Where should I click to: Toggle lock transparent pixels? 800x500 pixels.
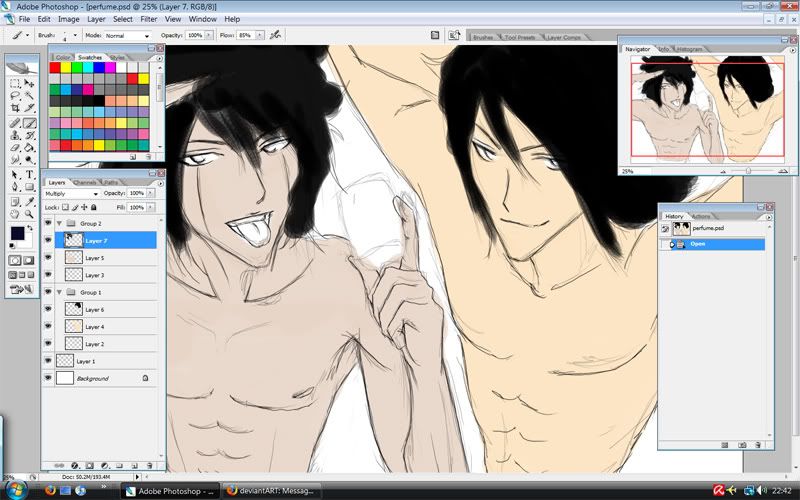click(65, 207)
